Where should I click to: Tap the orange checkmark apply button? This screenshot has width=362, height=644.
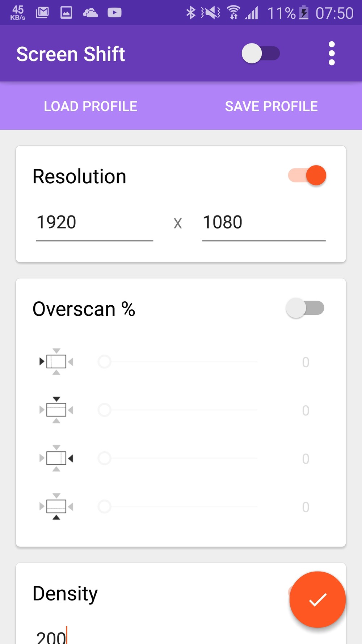[x=317, y=599]
